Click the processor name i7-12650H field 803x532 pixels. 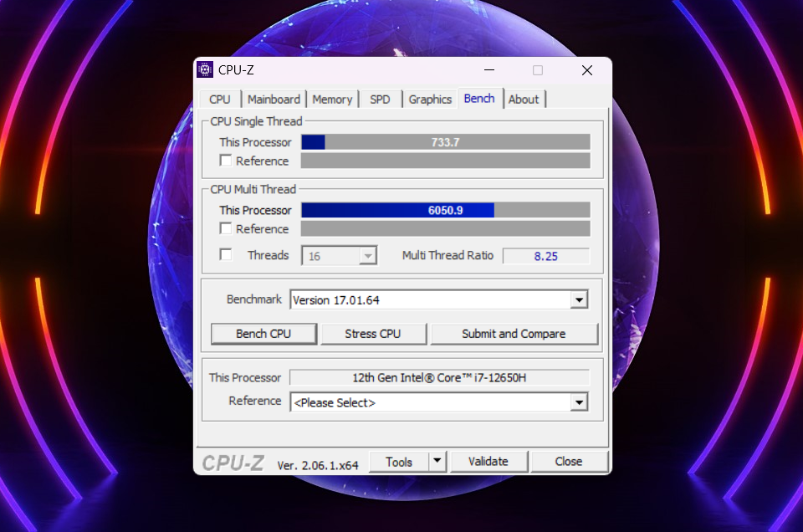(x=439, y=378)
